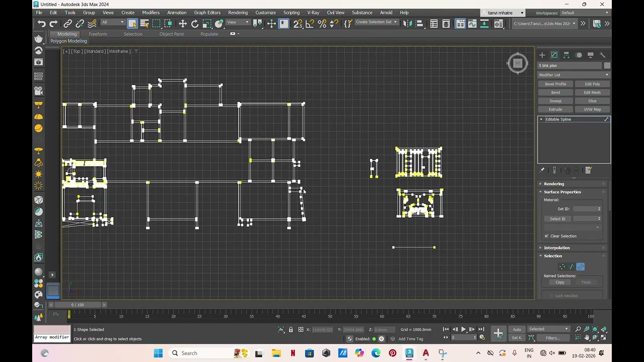Open the Create Selection Set dropdown

(x=376, y=22)
